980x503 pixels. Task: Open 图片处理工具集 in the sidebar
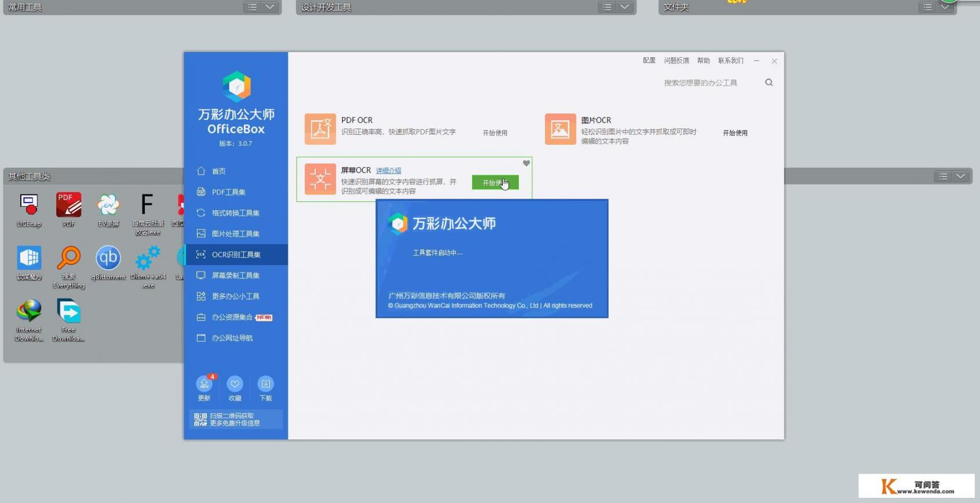pyautogui.click(x=237, y=233)
